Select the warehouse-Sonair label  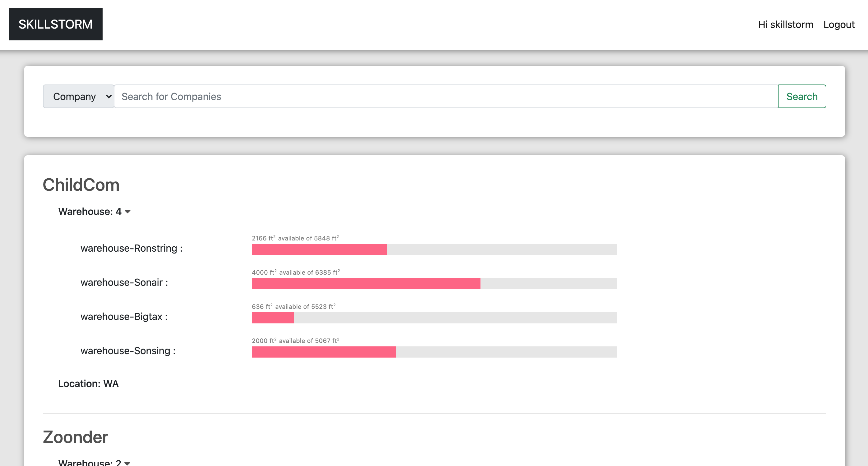coord(124,282)
